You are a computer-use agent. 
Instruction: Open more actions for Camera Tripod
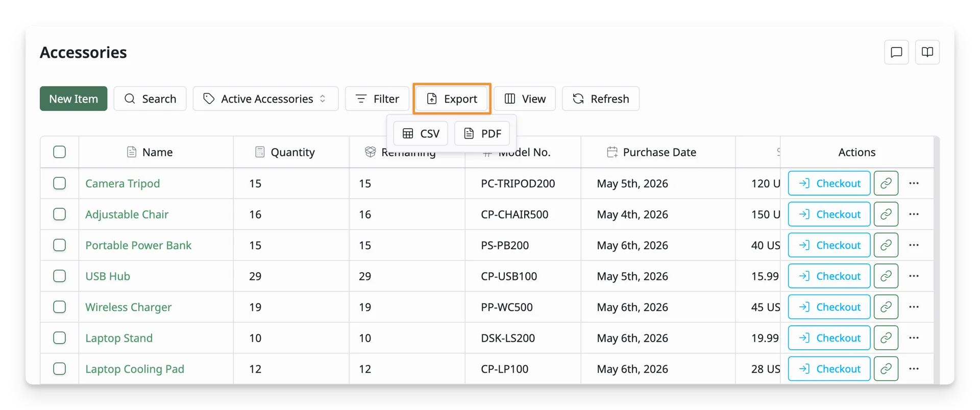click(914, 183)
